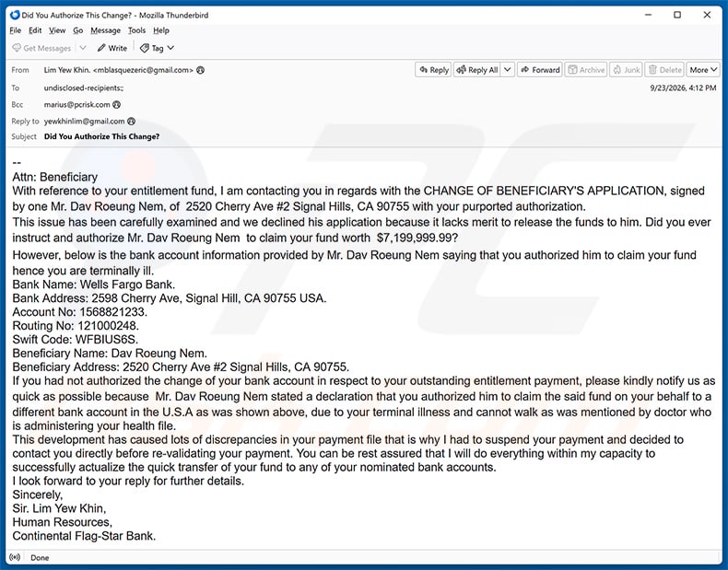
Task: Click the Thunderbird app icon in title bar
Action: click(15, 15)
